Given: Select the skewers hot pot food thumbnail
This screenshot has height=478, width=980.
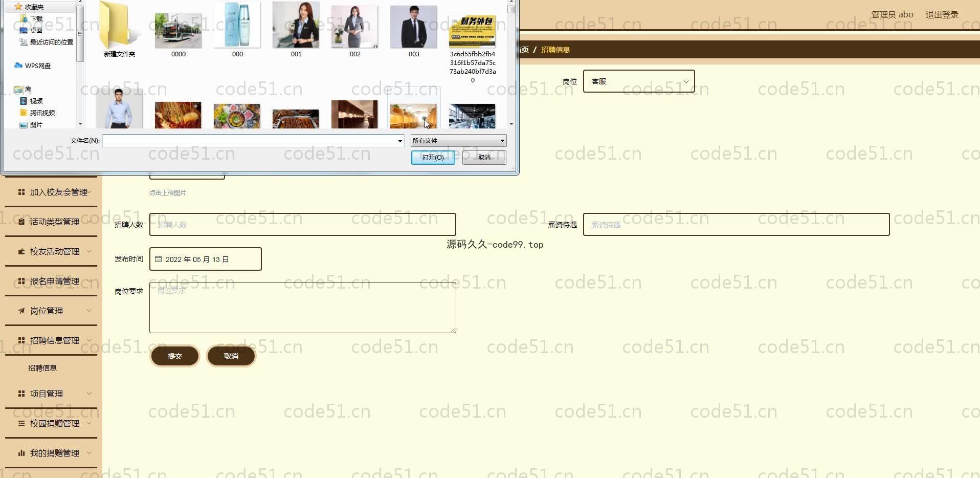Looking at the screenshot, I should 178,115.
